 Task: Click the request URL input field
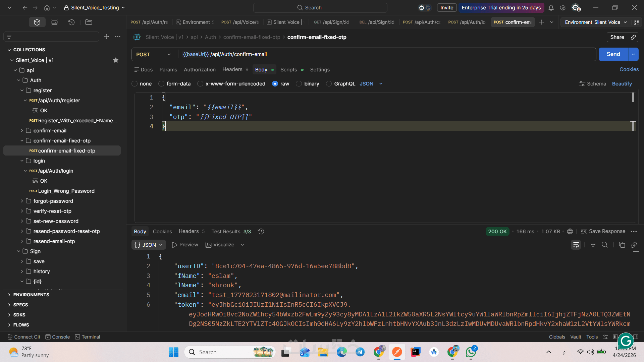pos(386,54)
